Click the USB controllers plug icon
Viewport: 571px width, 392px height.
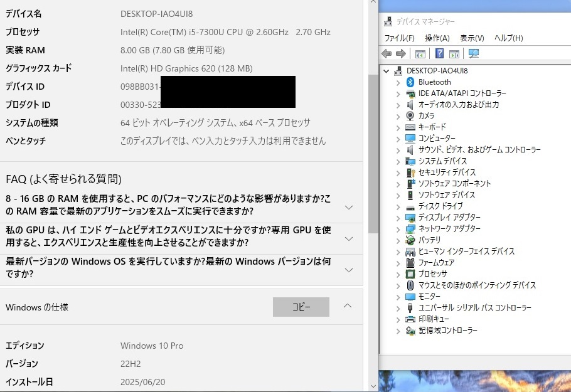point(410,308)
